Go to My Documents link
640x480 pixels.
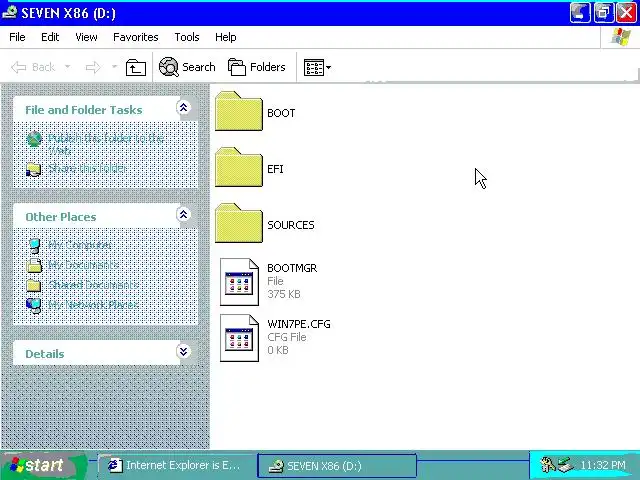point(83,265)
